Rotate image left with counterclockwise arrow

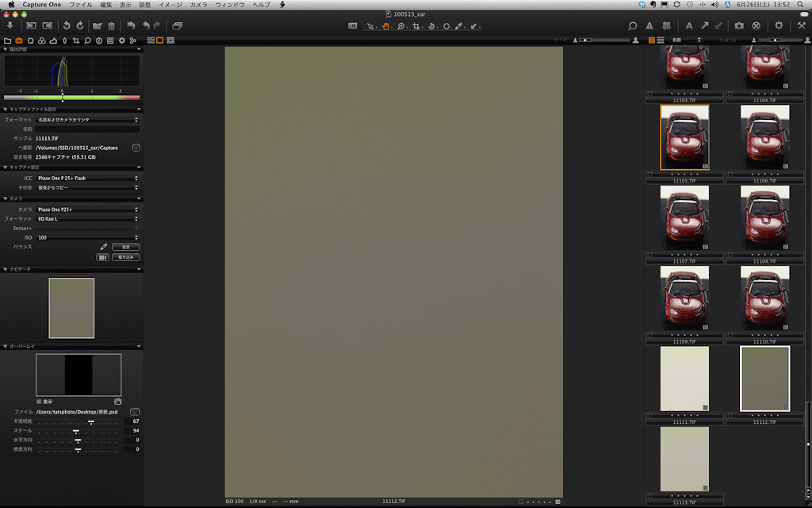(67, 26)
